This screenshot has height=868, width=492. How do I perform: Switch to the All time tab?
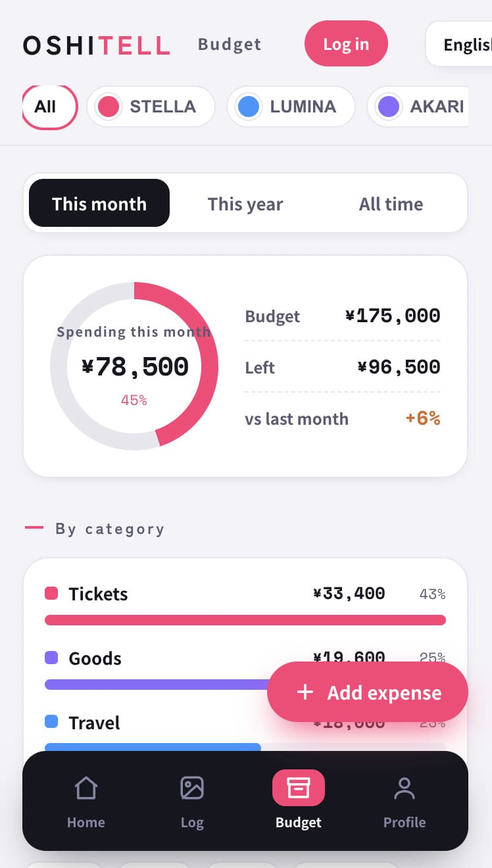coord(391,203)
